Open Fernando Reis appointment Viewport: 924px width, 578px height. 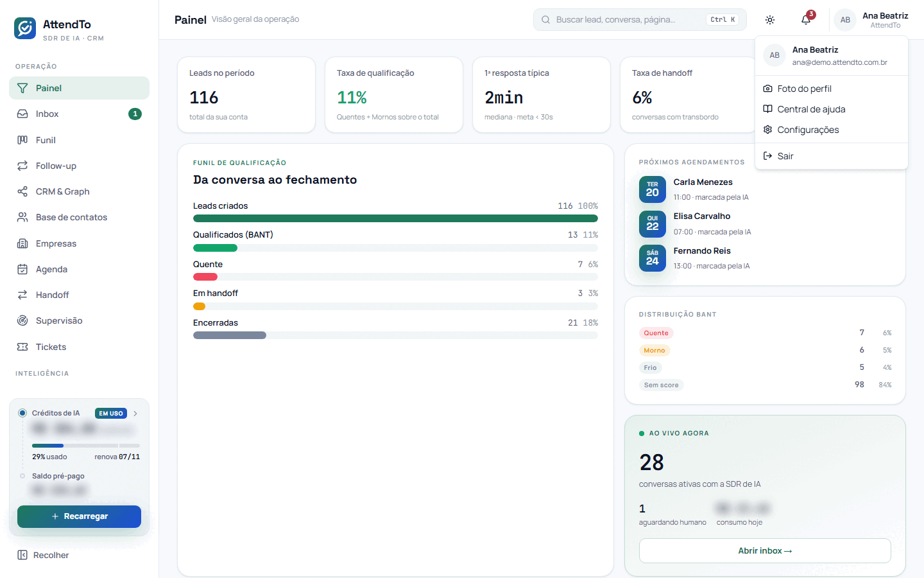765,258
